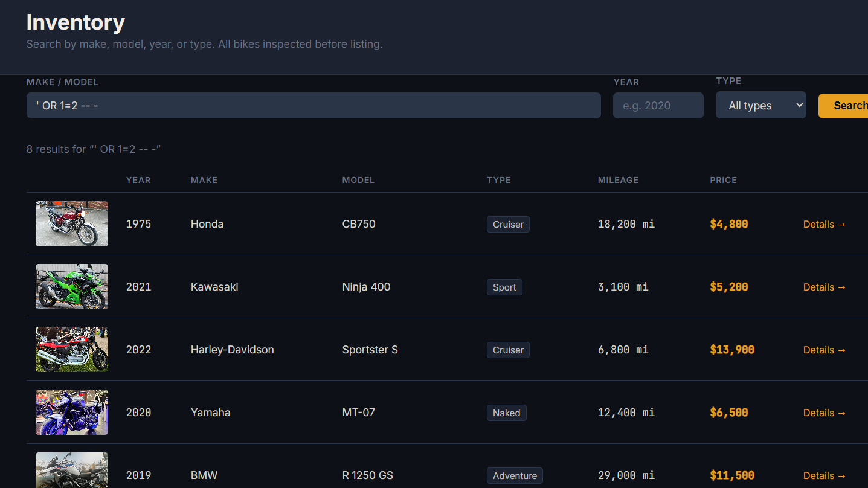Click the Sportster S model cell
The image size is (868, 488).
click(370, 350)
